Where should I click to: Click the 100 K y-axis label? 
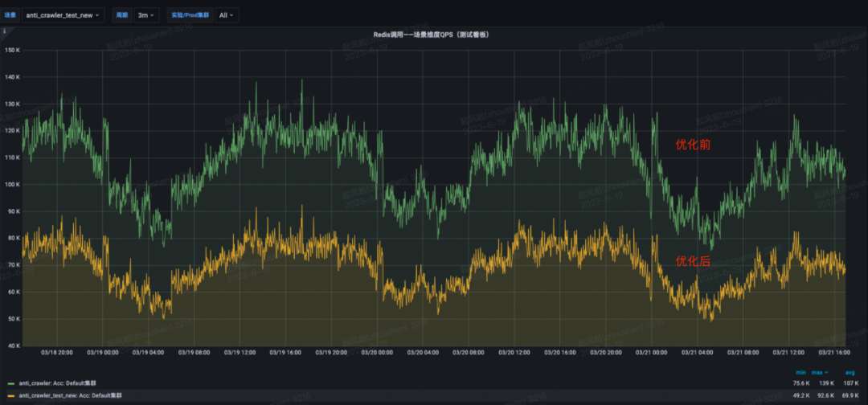point(13,184)
